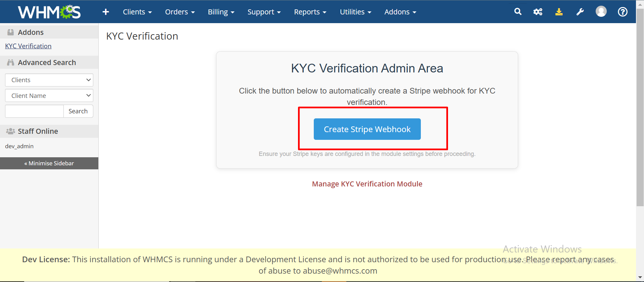This screenshot has height=282, width=644.
Task: Open the automation gears icon
Action: click(538, 12)
